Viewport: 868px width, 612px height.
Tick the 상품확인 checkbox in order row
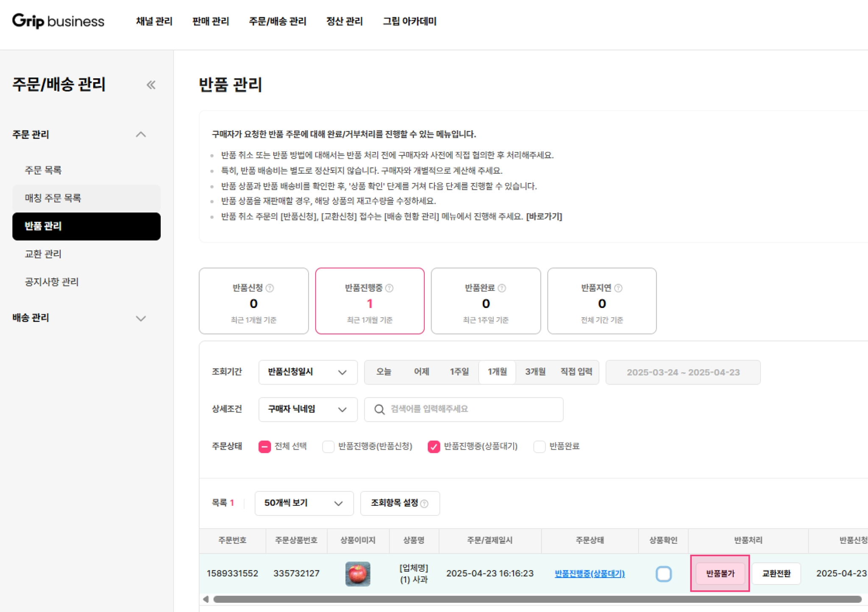(663, 574)
